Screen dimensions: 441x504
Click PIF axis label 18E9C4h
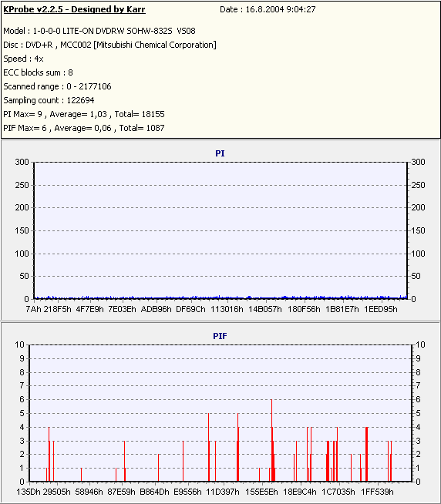[x=299, y=492]
